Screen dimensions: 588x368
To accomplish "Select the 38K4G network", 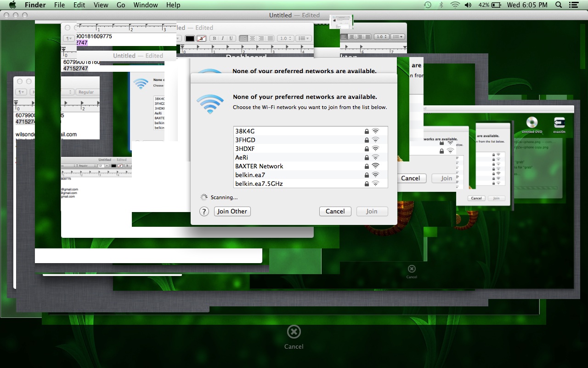I will pos(311,131).
